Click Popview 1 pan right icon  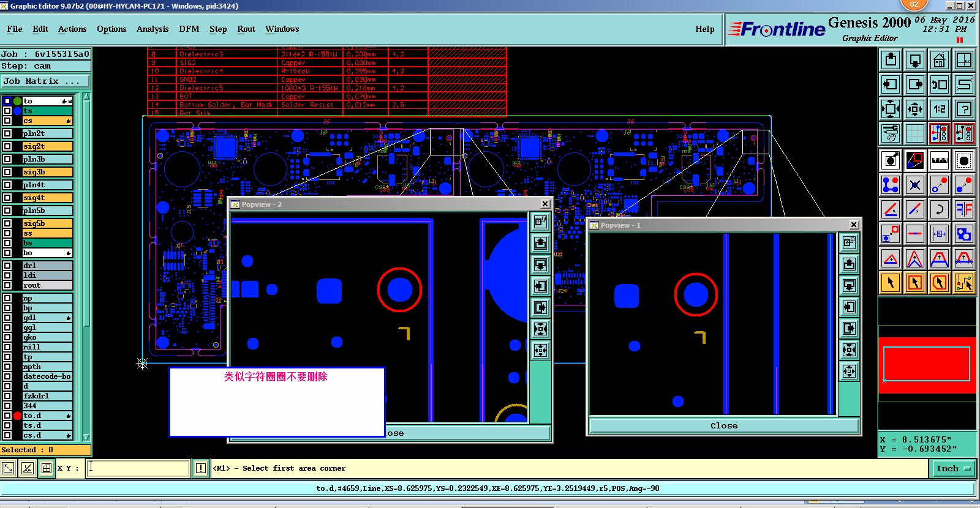(849, 328)
